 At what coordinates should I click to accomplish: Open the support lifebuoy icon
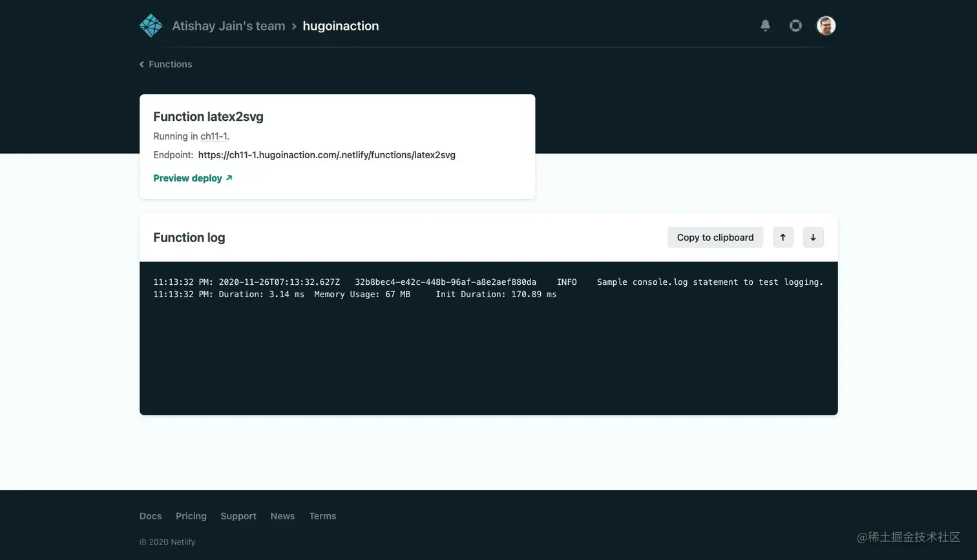point(795,26)
